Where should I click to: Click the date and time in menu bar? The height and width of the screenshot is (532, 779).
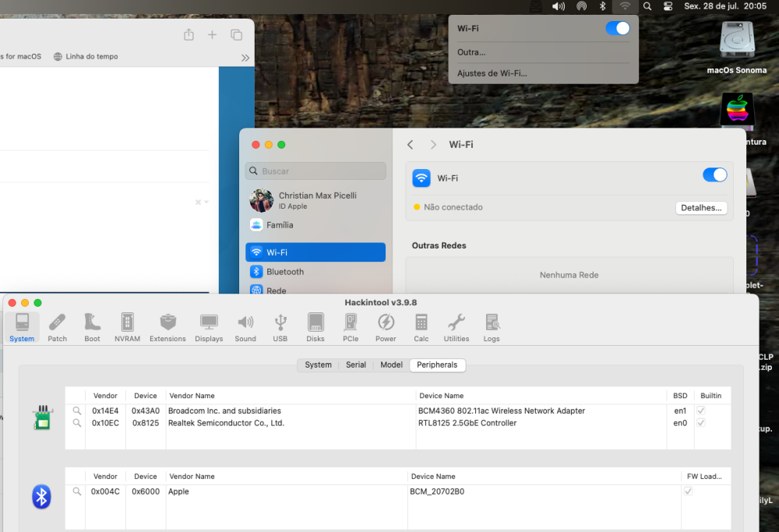click(724, 6)
